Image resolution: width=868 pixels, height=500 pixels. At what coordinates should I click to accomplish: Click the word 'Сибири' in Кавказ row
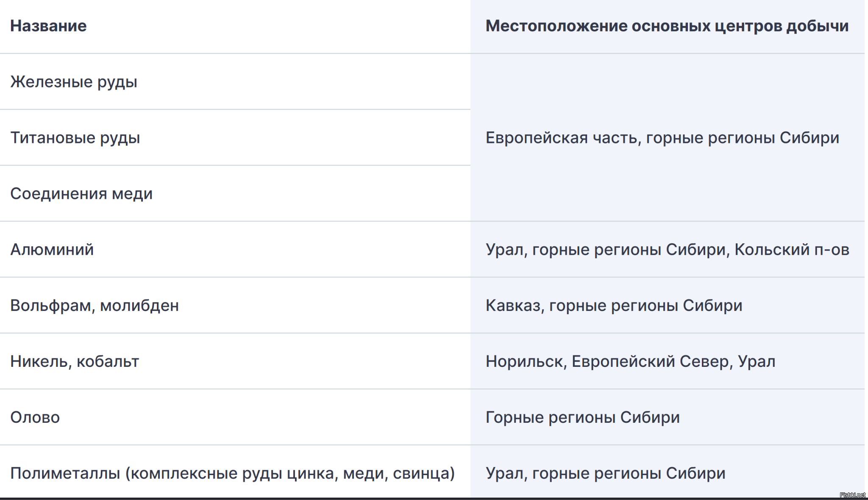click(712, 306)
